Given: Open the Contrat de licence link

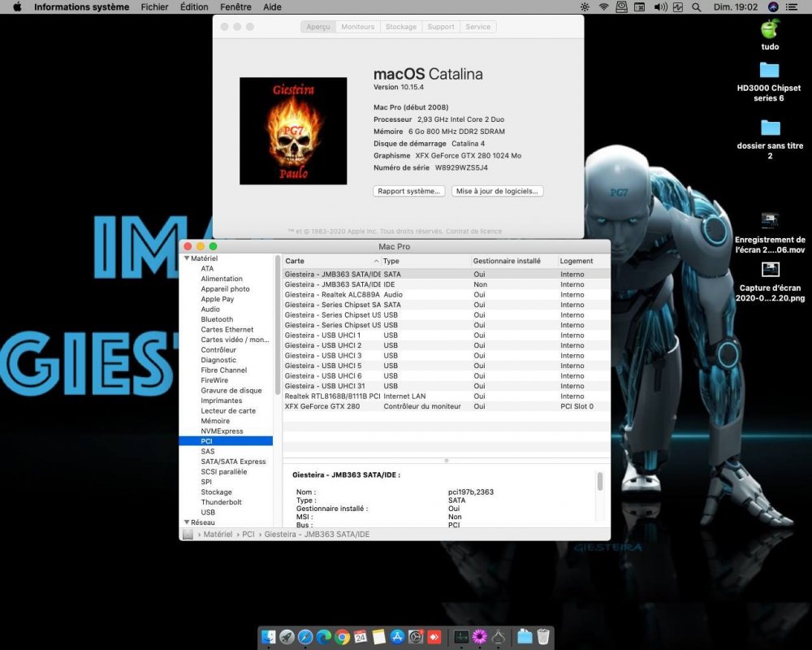Looking at the screenshot, I should tap(473, 232).
